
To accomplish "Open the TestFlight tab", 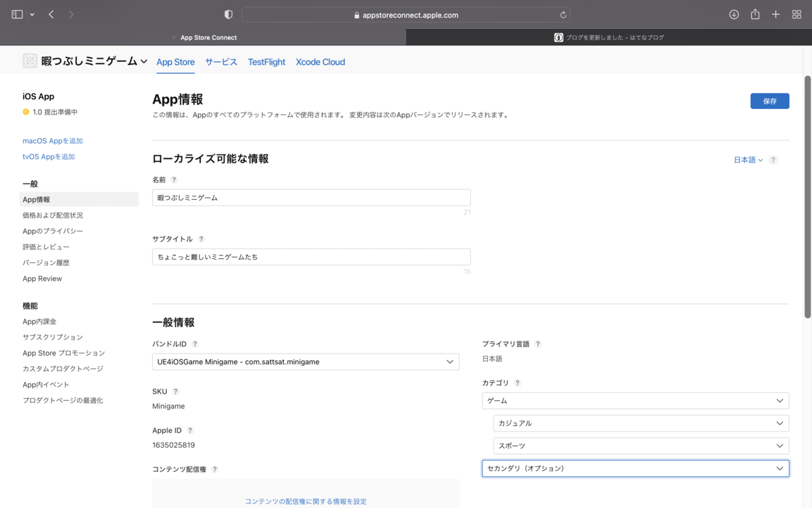I will [267, 62].
